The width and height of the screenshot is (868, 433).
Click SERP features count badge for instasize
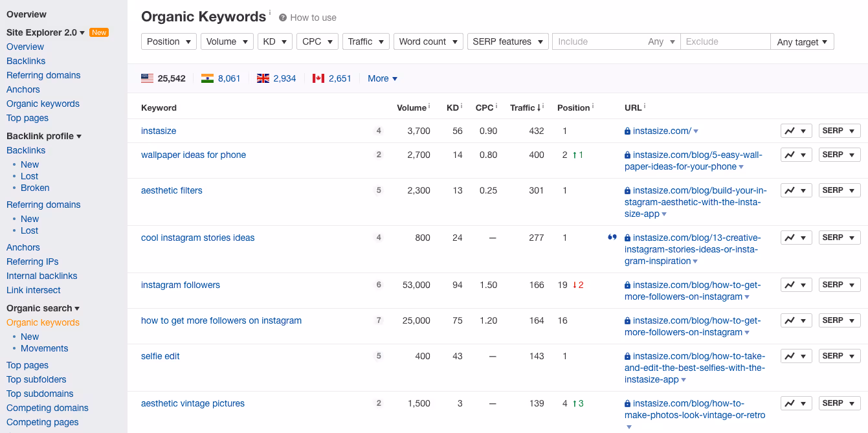(x=379, y=131)
